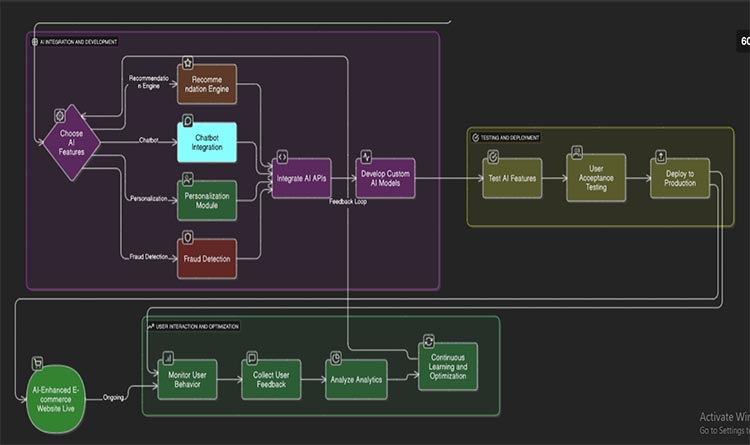Click the Testing and Deployment group label
The width and height of the screenshot is (750, 445).
point(511,137)
